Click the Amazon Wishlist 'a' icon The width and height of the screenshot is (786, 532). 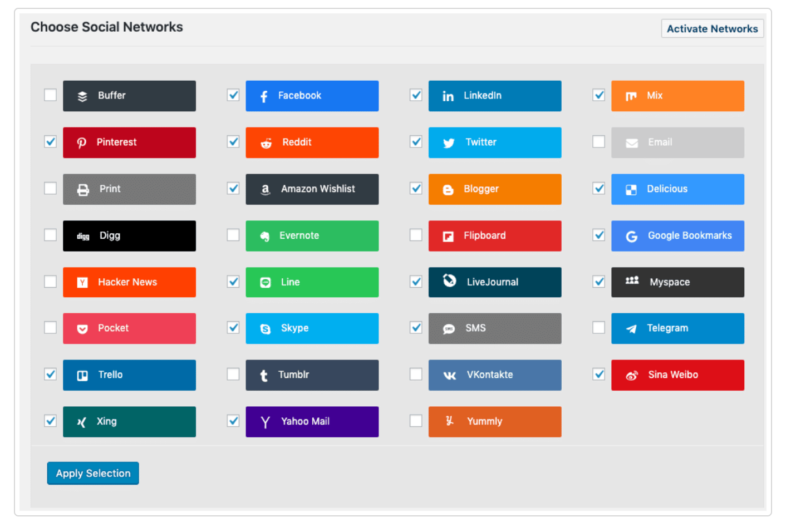click(x=266, y=190)
